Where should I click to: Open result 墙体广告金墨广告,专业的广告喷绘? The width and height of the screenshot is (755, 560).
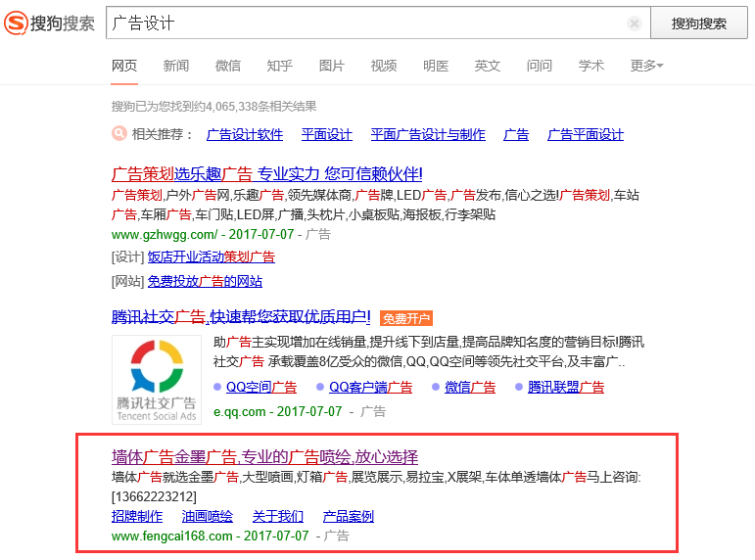click(x=264, y=456)
